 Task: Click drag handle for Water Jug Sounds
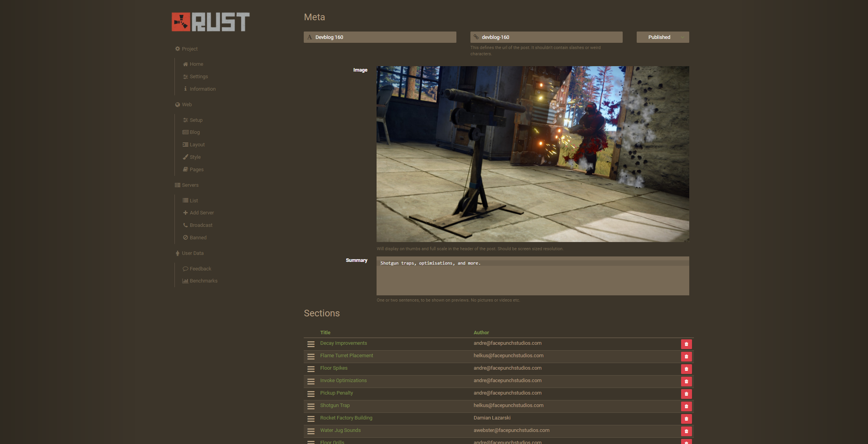[x=311, y=431]
